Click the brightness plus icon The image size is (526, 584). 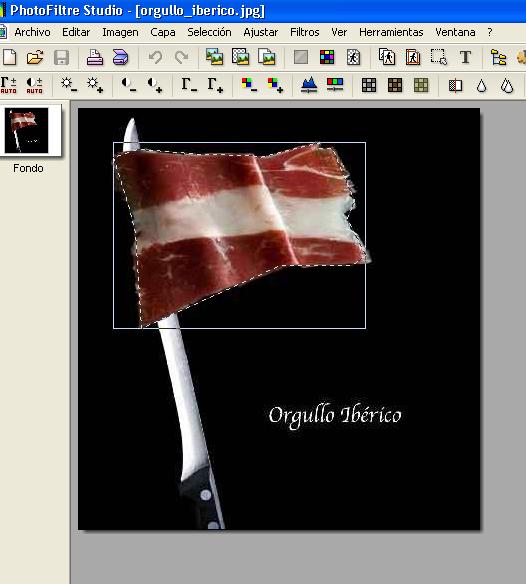(95, 85)
